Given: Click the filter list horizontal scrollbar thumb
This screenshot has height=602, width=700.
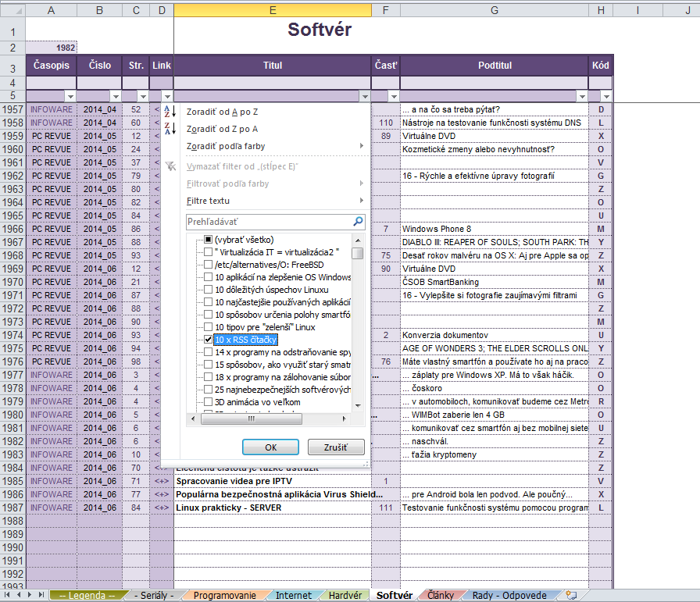Looking at the screenshot, I should coord(252,419).
